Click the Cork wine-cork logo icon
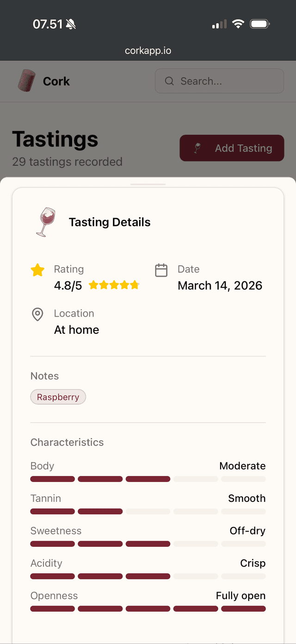Viewport: 296px width, 644px height. [25, 81]
